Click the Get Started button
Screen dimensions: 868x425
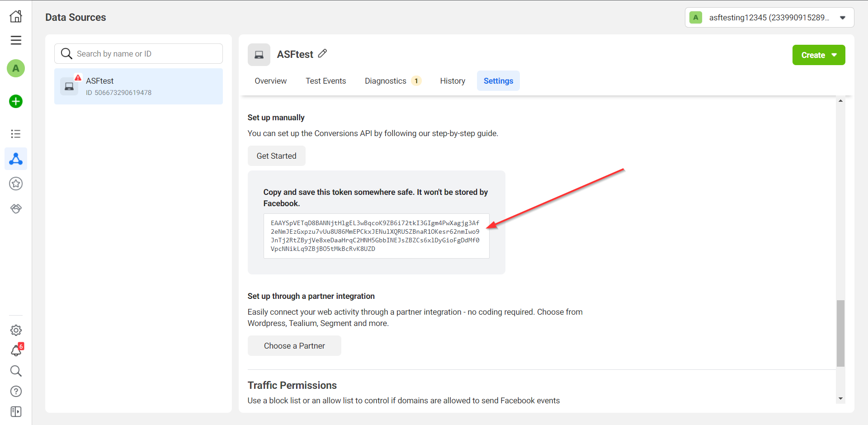click(x=277, y=156)
